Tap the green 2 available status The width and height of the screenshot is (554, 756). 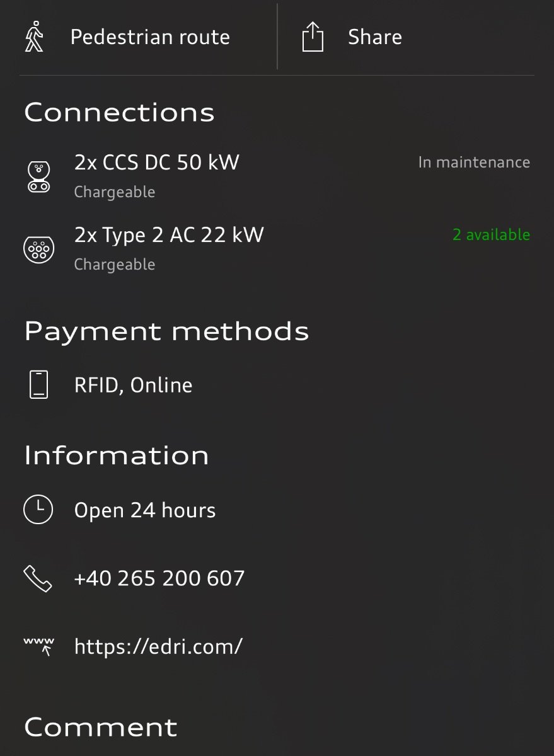pyautogui.click(x=492, y=234)
